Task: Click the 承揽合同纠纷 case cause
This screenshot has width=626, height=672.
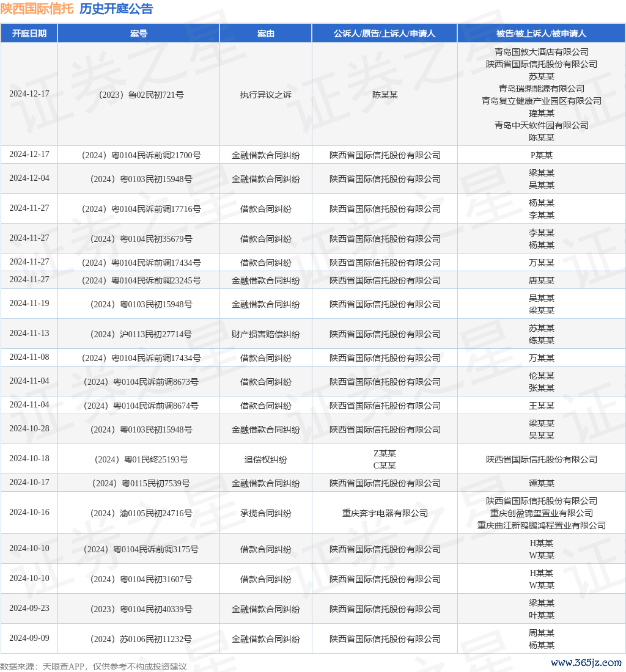Action: [x=266, y=513]
